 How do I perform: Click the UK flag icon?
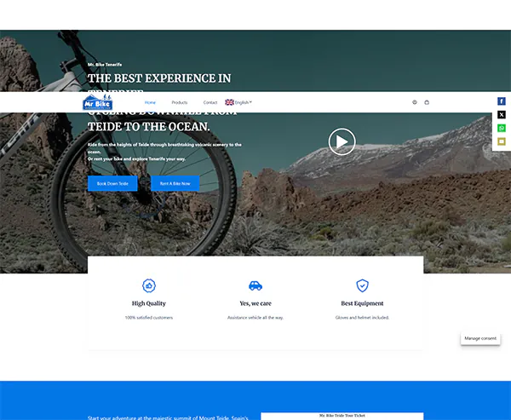[229, 102]
